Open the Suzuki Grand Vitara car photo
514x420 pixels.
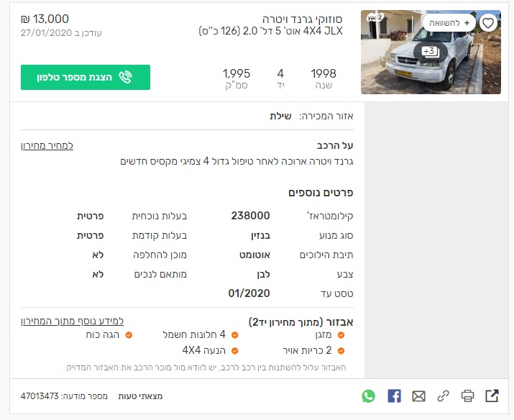click(x=431, y=52)
